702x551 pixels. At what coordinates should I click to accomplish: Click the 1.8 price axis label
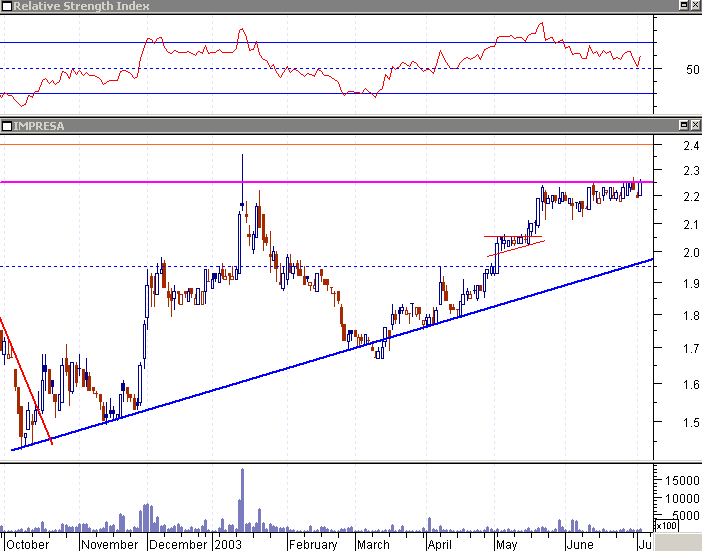pyautogui.click(x=691, y=316)
